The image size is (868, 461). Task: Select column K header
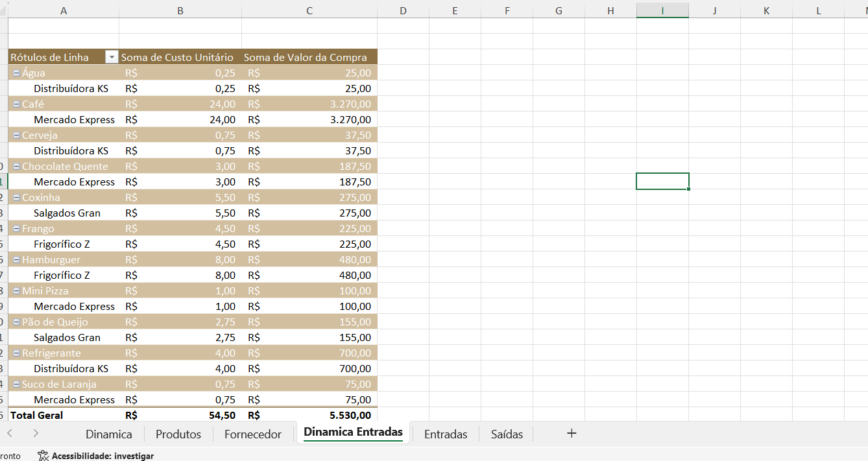point(766,10)
